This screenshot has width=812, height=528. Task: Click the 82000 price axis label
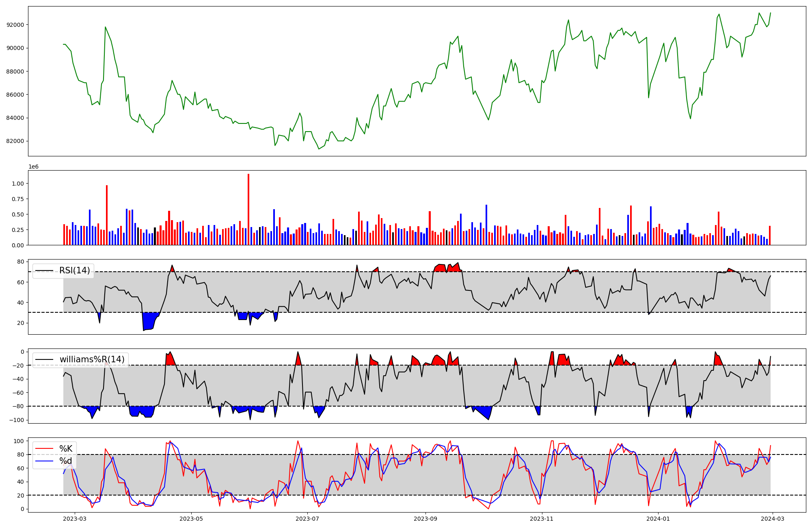point(15,141)
